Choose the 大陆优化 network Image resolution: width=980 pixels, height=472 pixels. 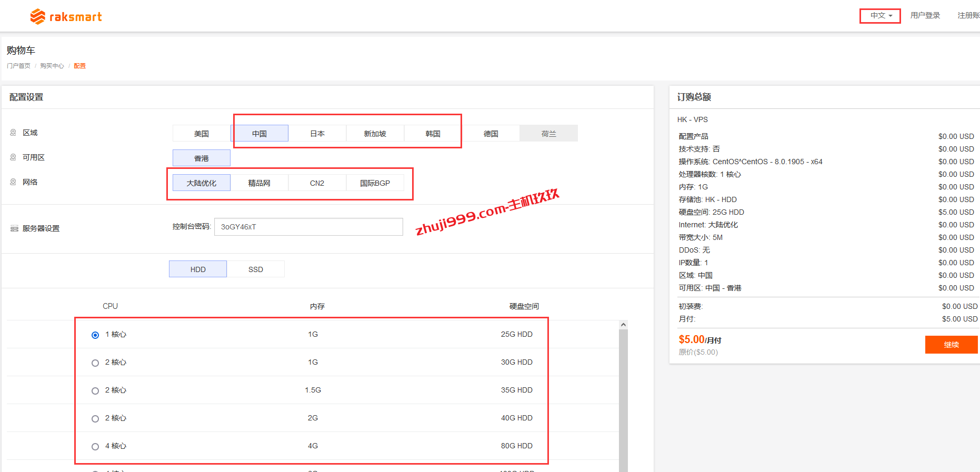click(x=202, y=183)
